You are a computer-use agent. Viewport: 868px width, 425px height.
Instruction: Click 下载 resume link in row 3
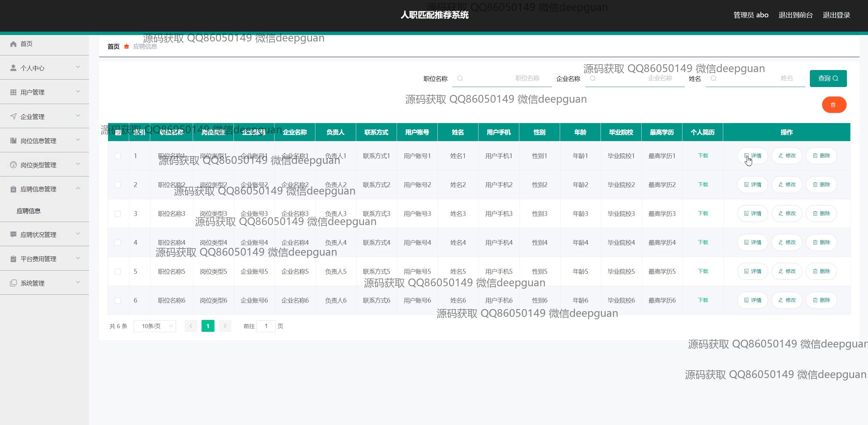point(702,214)
